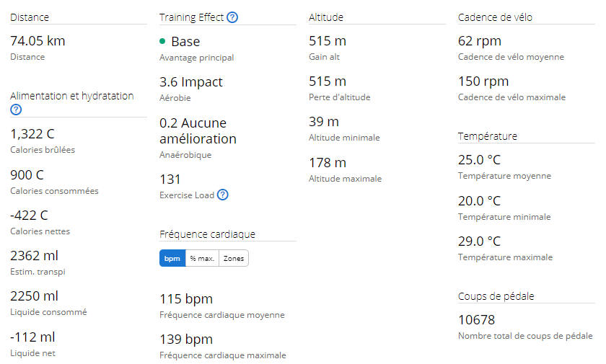Click the Cadence de vélo heading

point(495,17)
